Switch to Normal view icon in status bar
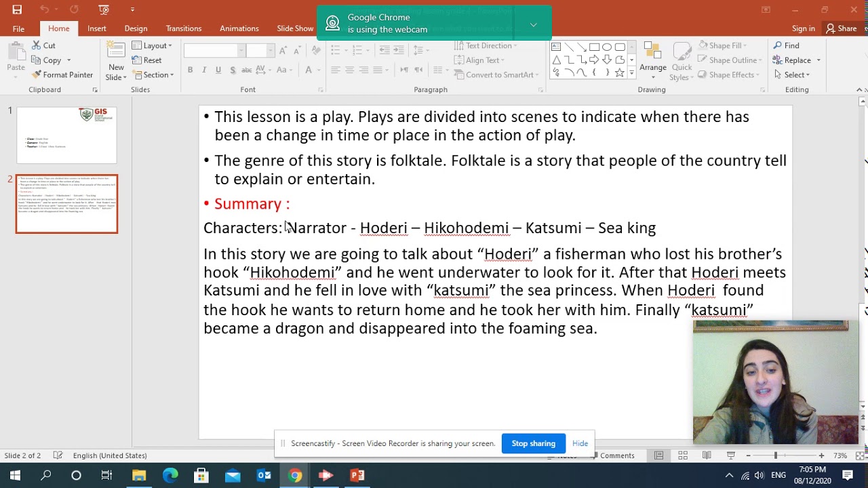 tap(658, 455)
